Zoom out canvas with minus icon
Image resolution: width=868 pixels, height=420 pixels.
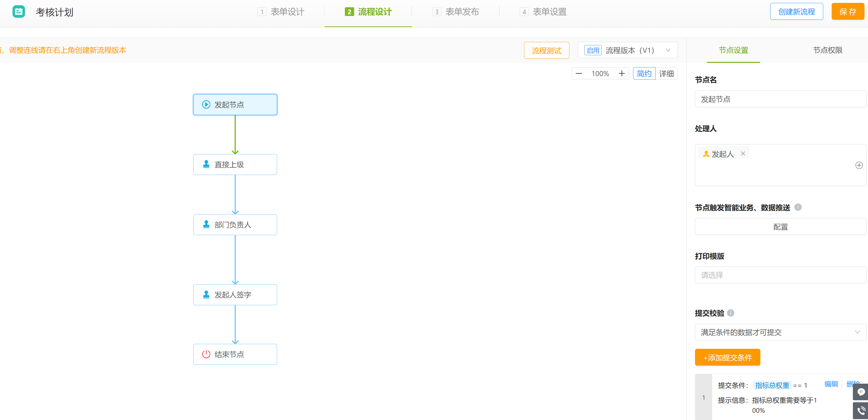click(x=579, y=74)
